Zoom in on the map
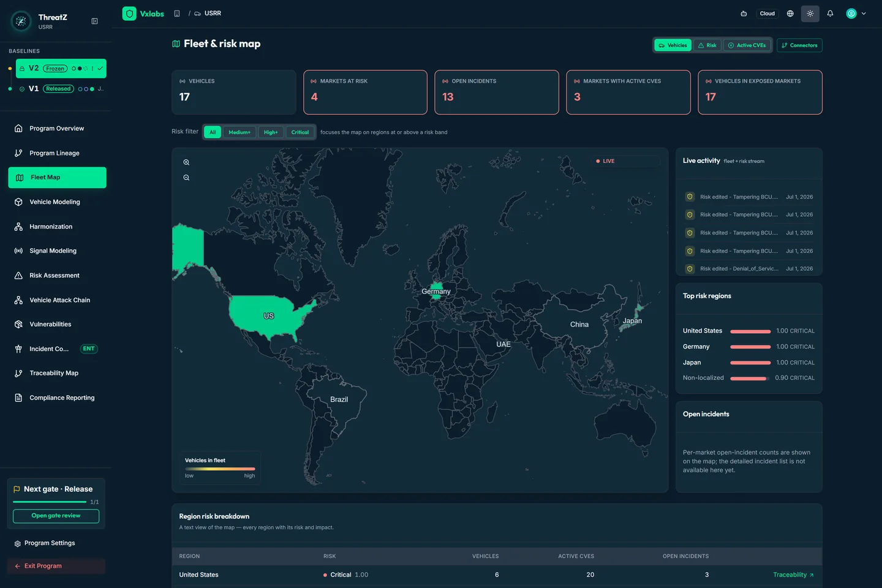Screen dimensions: 882x588 (186, 162)
